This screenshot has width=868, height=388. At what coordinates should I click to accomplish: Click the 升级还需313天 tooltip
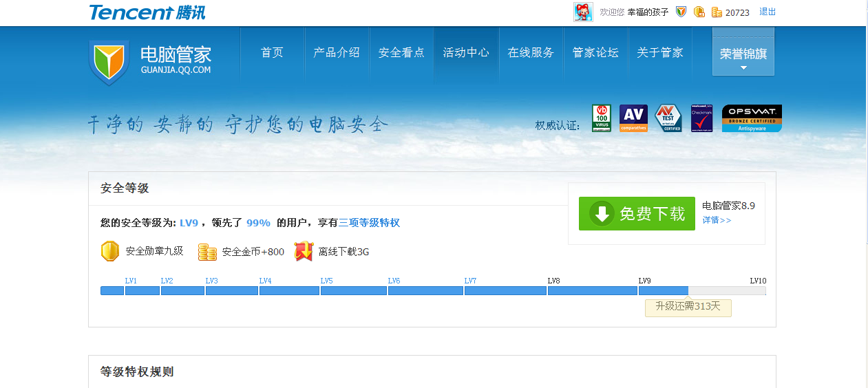coord(688,307)
